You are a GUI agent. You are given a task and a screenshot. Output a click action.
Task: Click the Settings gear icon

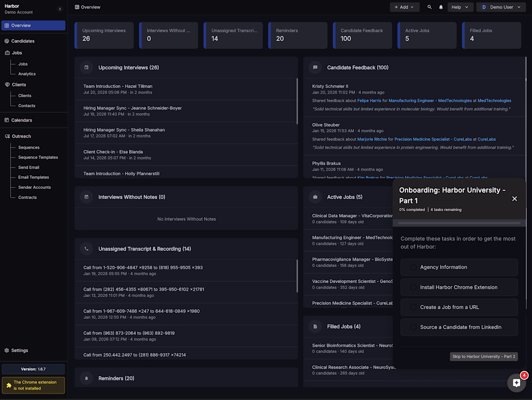pos(7,351)
